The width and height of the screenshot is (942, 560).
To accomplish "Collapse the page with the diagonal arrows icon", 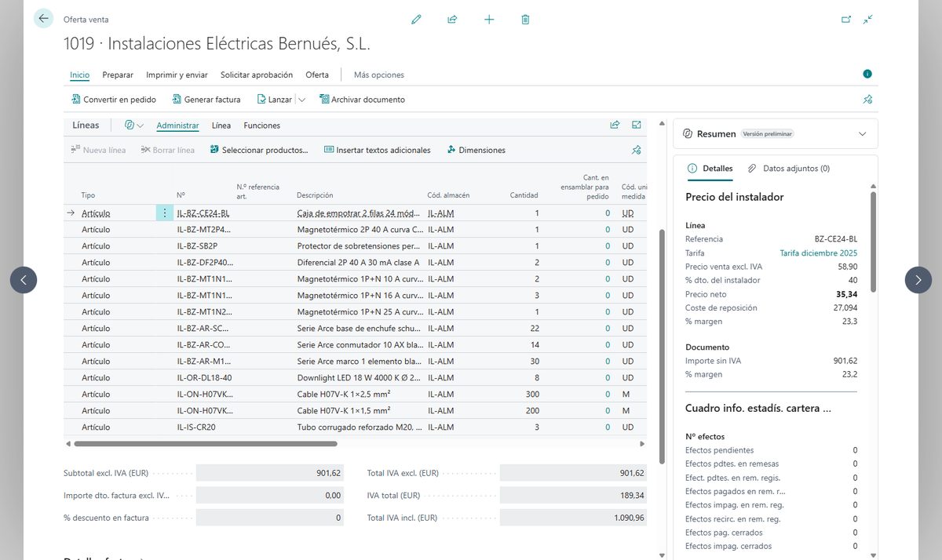I will (x=867, y=20).
